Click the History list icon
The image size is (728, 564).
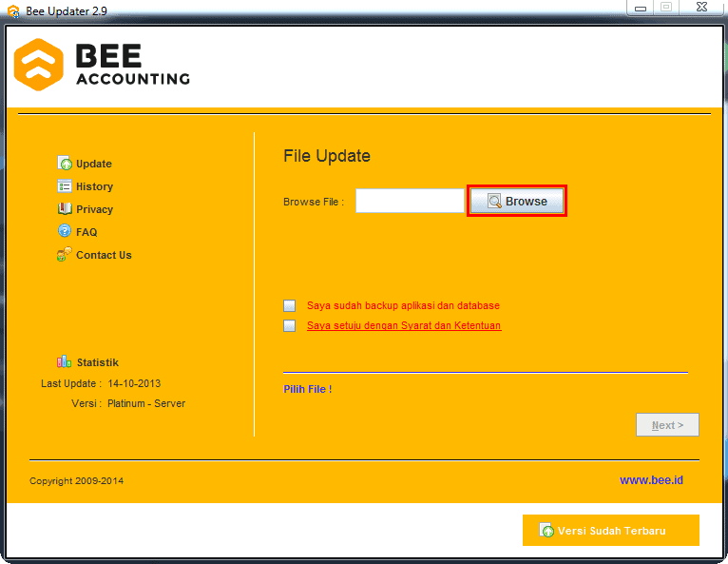tap(65, 185)
